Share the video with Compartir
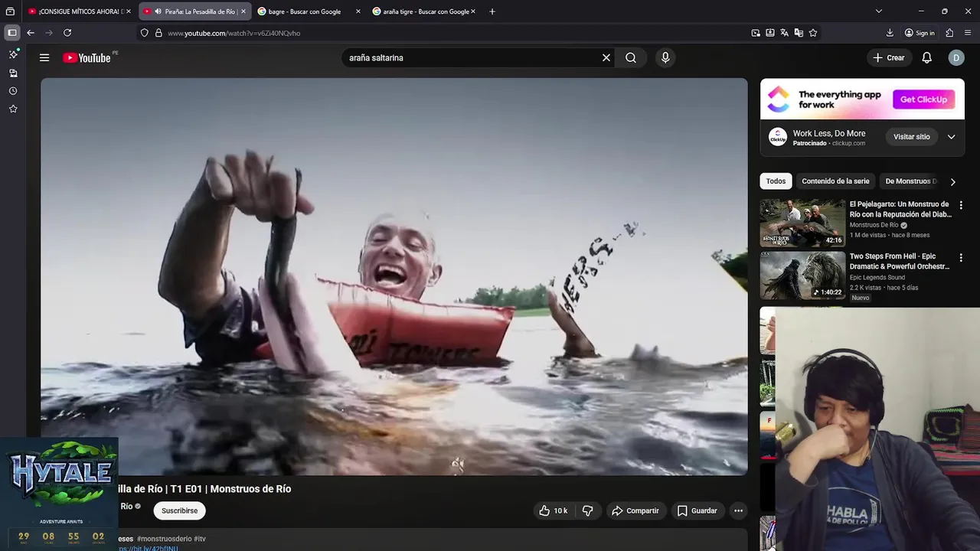This screenshot has height=551, width=980. tap(635, 510)
